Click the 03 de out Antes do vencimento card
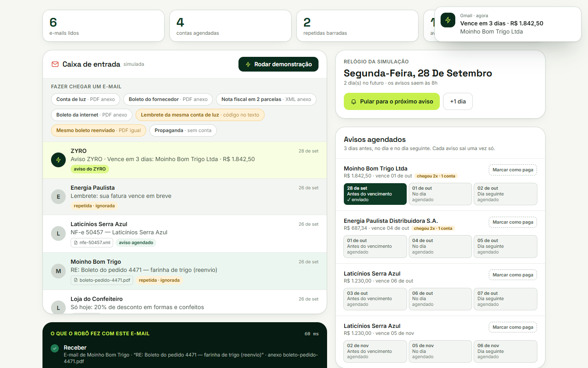 375,299
